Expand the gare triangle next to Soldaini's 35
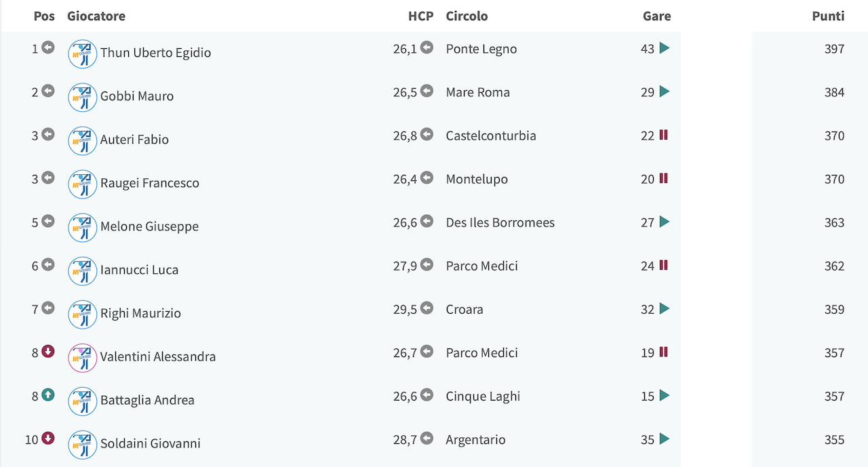The image size is (868, 467). click(x=665, y=439)
